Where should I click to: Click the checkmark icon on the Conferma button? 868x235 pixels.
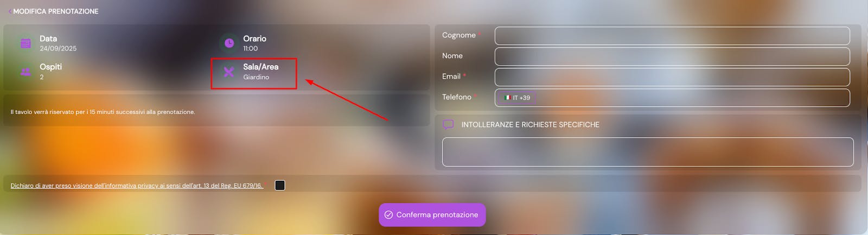(388, 215)
